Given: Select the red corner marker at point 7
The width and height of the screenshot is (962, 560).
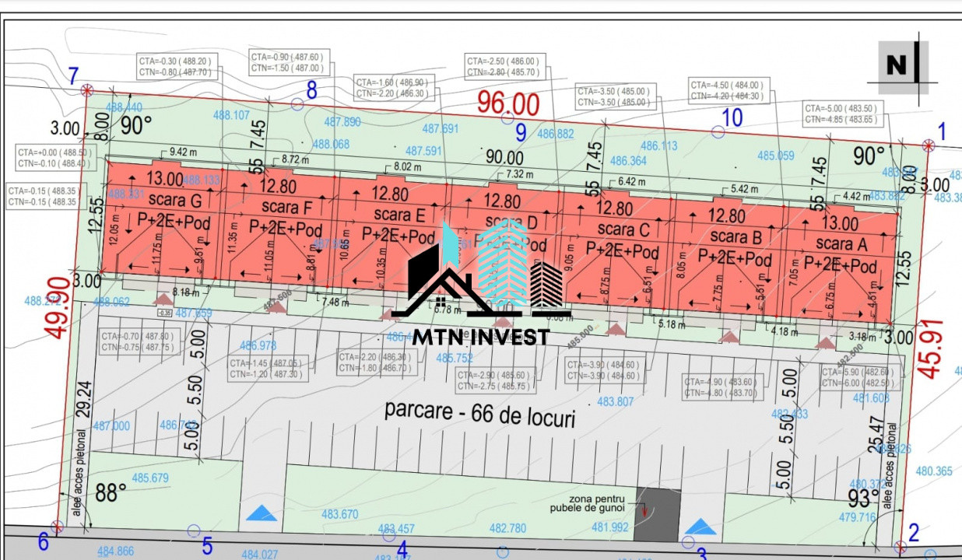Looking at the screenshot, I should point(87,91).
